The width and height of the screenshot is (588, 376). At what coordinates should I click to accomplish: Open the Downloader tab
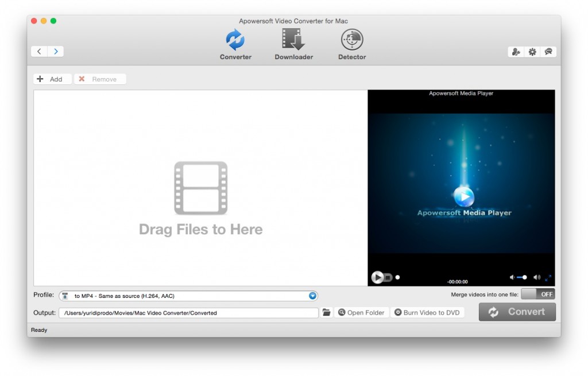point(293,45)
